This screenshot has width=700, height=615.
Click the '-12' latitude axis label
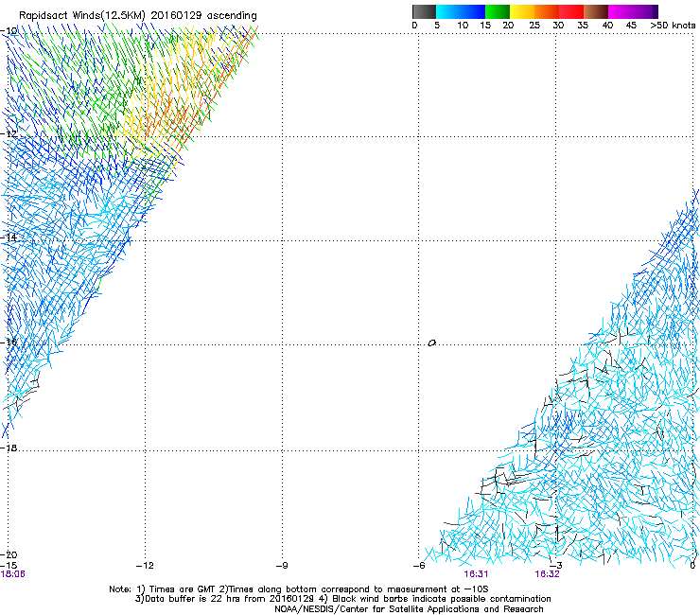pyautogui.click(x=9, y=134)
